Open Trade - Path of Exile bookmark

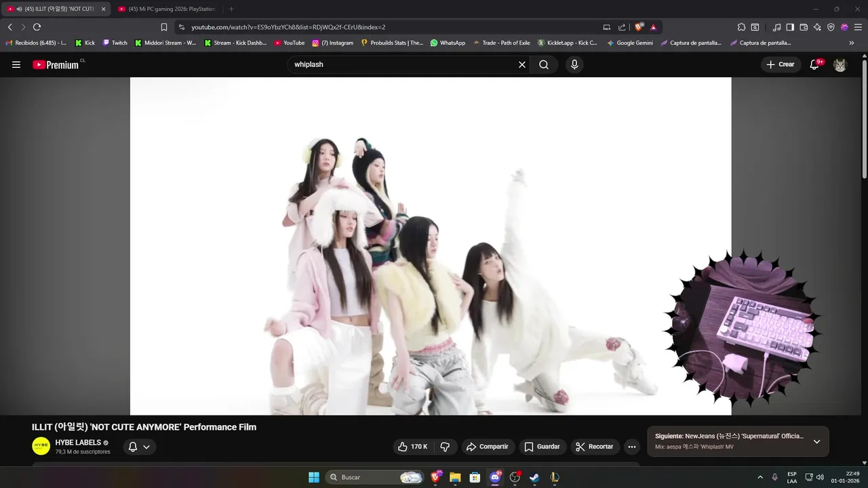501,43
